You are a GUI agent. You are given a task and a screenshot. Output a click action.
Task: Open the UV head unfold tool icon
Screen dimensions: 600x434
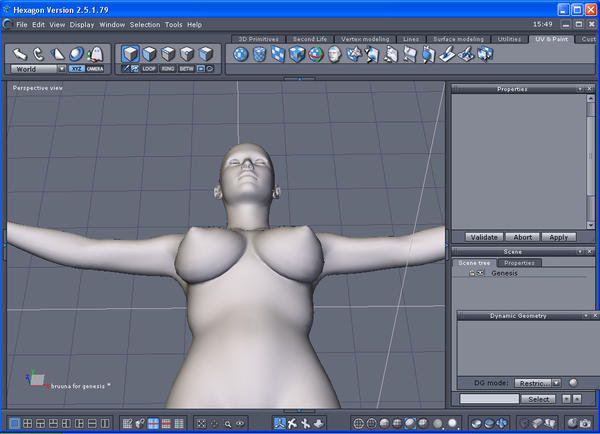pos(334,54)
